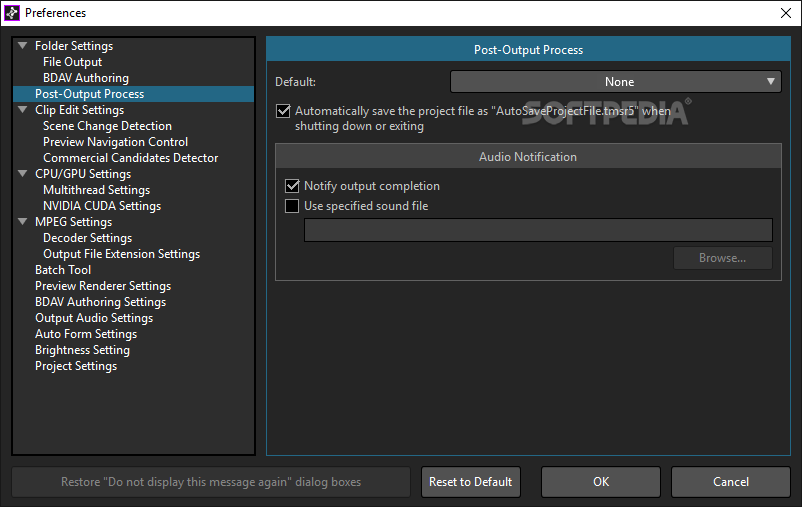Open Auto Form Settings
This screenshot has width=802, height=507.
point(86,334)
